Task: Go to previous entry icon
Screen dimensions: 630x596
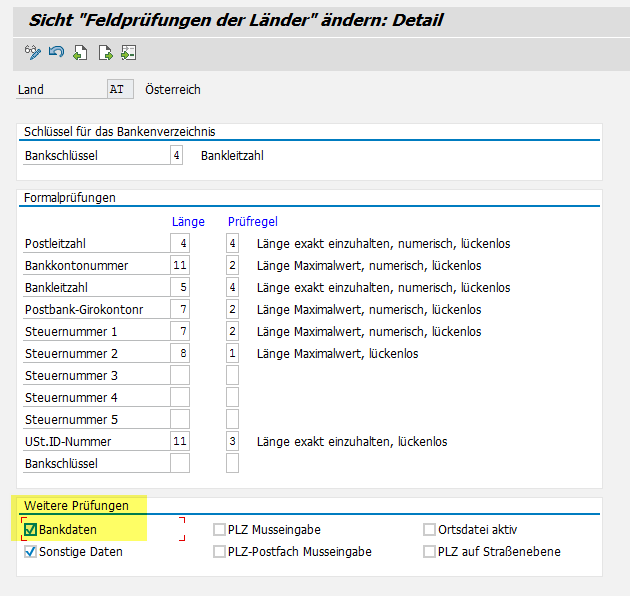Action: tap(81, 52)
